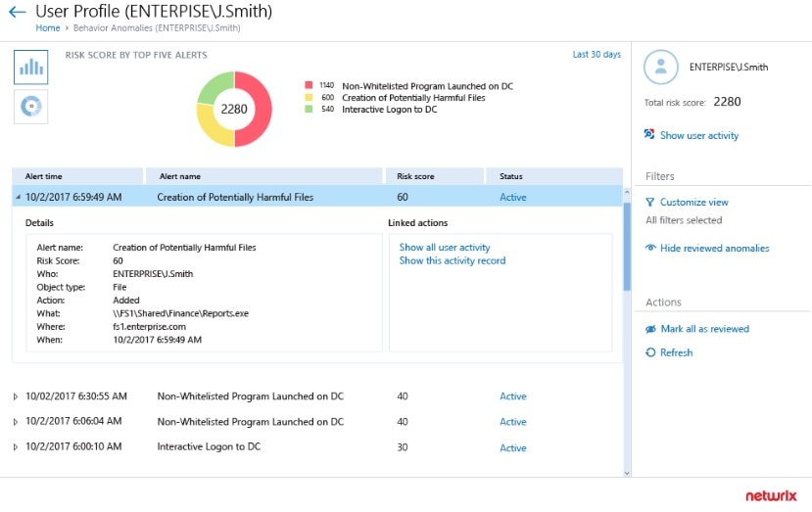Viewport: 812px width, 512px height.
Task: Expand the 6:30:55 AM alert row
Action: click(16, 397)
